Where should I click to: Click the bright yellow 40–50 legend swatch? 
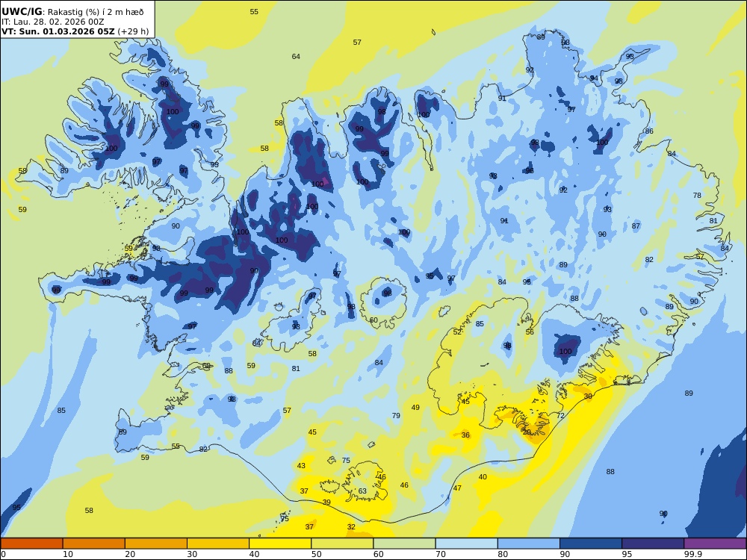(280, 544)
